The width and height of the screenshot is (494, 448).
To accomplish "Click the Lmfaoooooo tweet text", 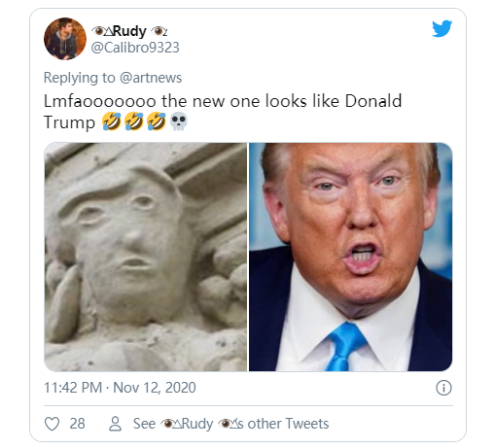I will pos(223,112).
